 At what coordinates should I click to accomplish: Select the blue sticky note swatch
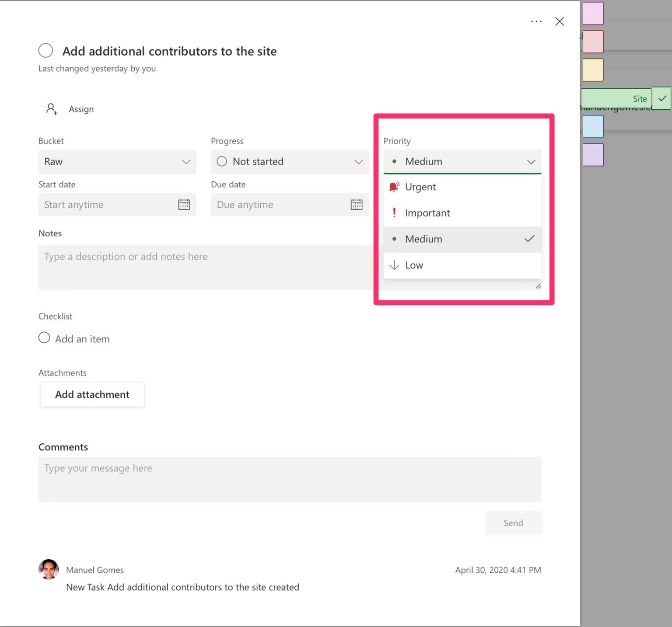[x=593, y=126]
